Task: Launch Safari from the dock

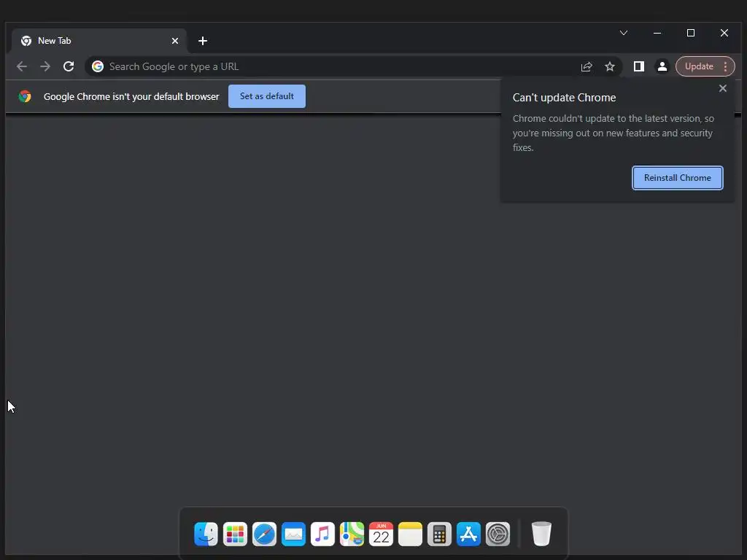Action: pos(264,534)
